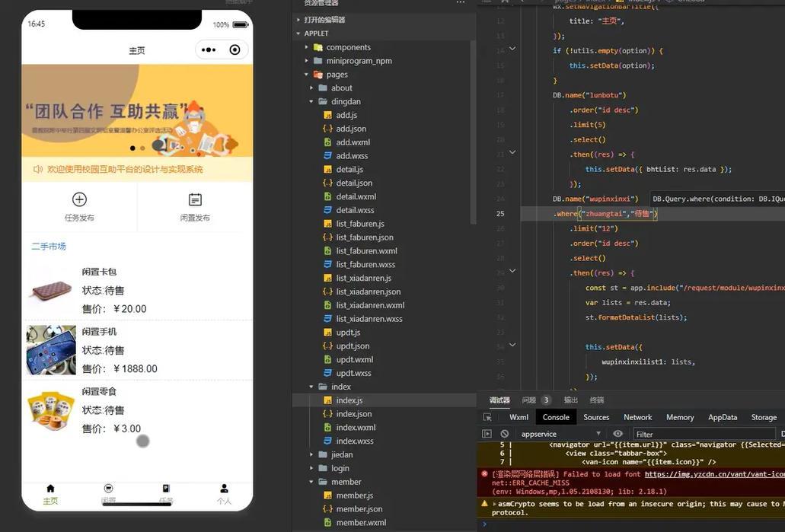Tap the 闲置 tab bar icon

(x=108, y=489)
